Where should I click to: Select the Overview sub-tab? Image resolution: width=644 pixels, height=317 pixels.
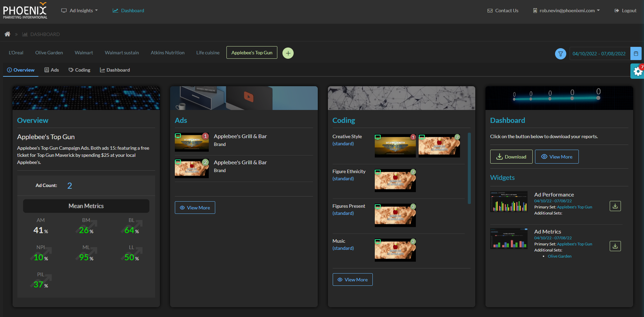point(21,70)
